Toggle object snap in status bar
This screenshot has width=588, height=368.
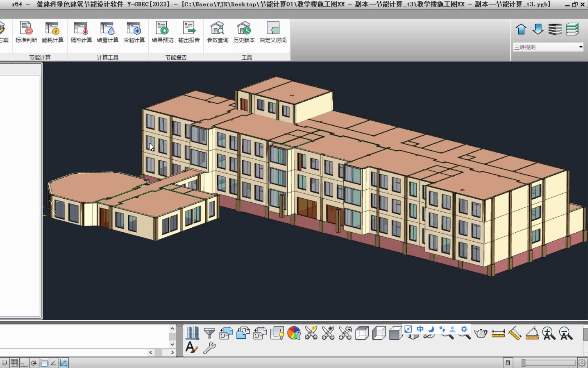(x=44, y=363)
